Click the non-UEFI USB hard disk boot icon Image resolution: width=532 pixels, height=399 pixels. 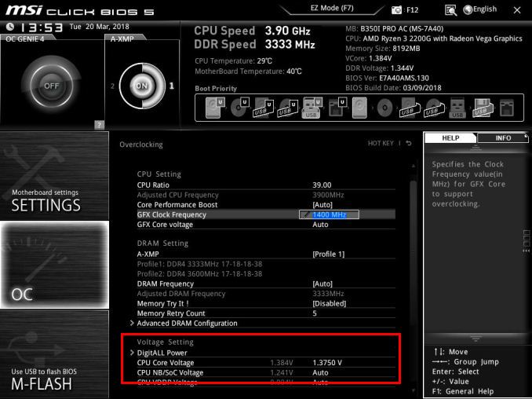[x=410, y=108]
